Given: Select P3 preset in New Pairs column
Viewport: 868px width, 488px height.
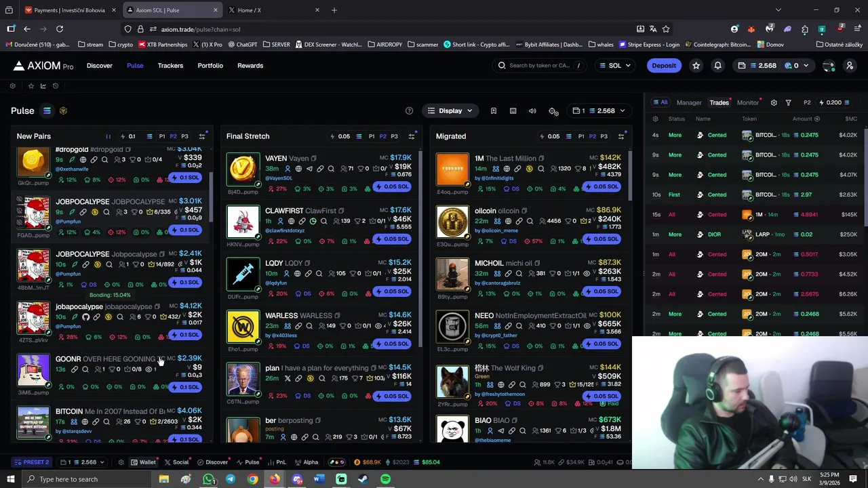Looking at the screenshot, I should click(184, 136).
